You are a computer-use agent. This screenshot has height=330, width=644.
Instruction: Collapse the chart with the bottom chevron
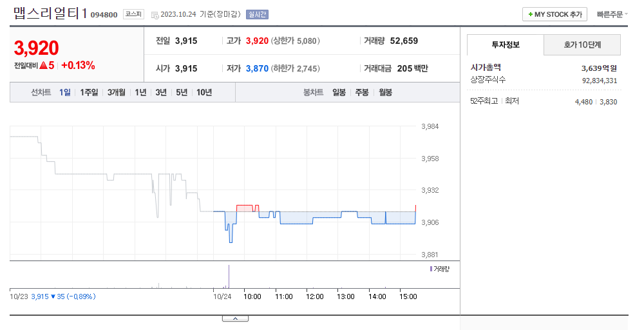tap(235, 318)
